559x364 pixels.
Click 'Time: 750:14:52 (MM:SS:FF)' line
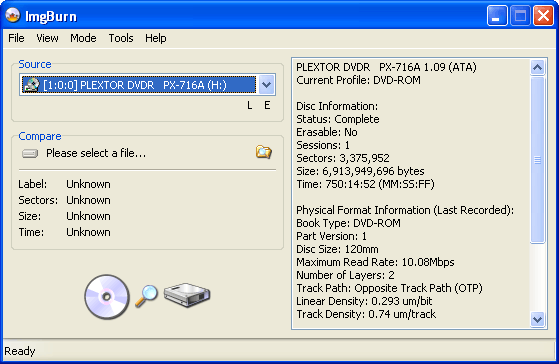[365, 184]
